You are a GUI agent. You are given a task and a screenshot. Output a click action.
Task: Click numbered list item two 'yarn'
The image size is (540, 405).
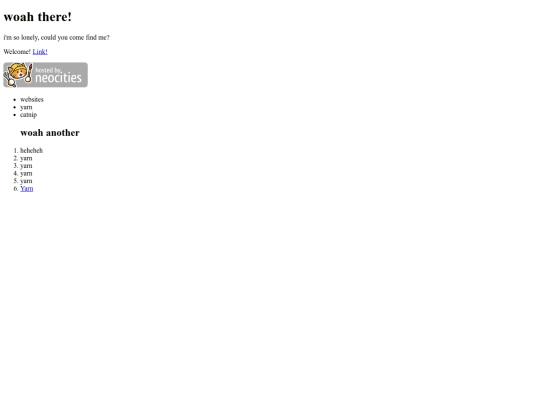tap(26, 158)
